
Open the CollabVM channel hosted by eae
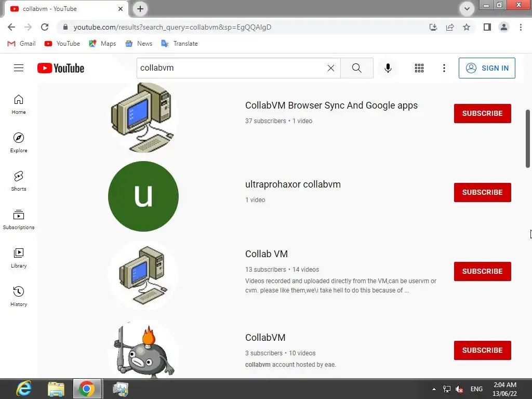[x=265, y=338]
